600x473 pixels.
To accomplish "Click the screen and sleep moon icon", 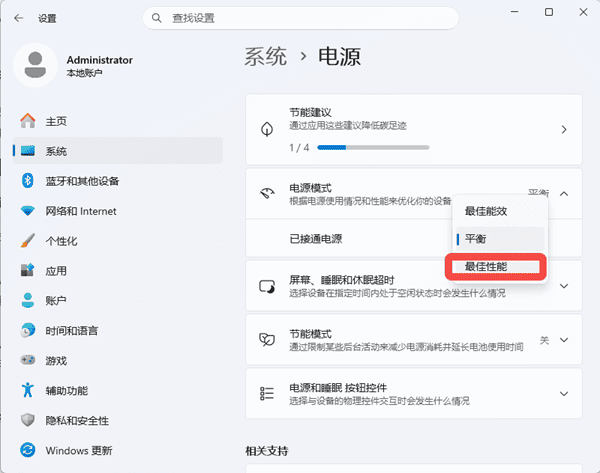I will [267, 286].
